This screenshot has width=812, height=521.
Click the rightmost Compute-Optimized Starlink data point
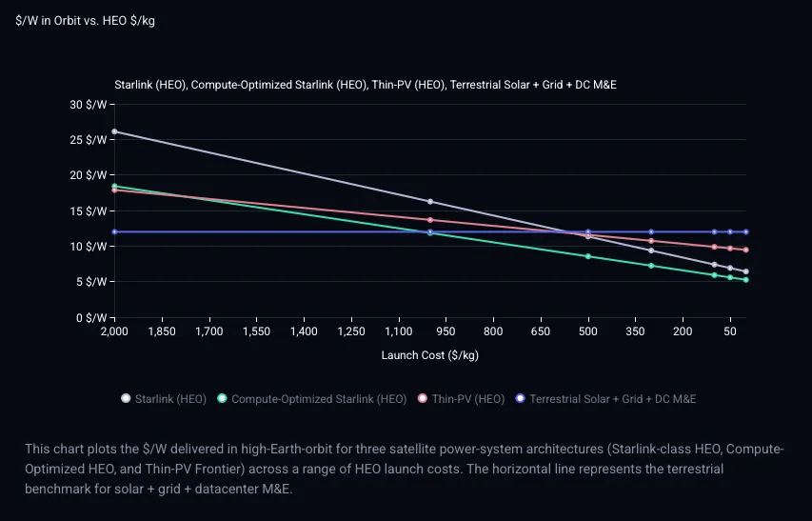tap(745, 280)
